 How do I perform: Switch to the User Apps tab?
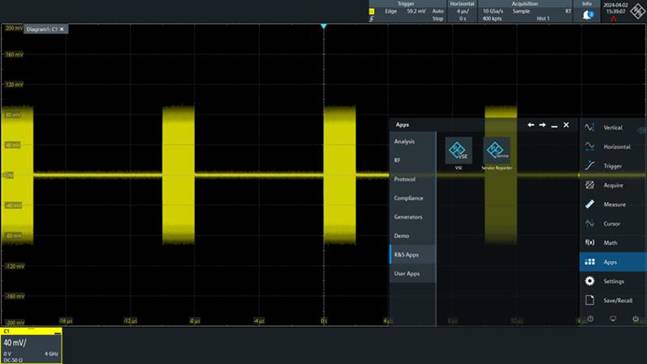(x=413, y=274)
